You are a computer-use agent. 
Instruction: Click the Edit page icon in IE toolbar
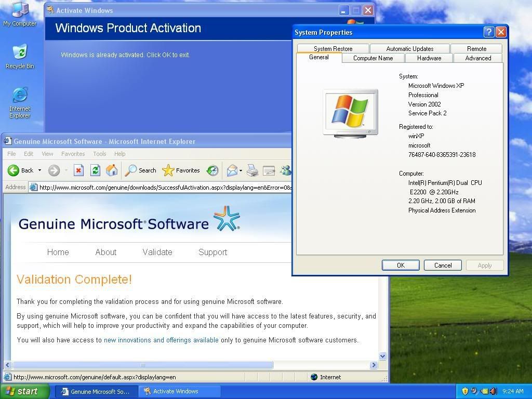269,170
